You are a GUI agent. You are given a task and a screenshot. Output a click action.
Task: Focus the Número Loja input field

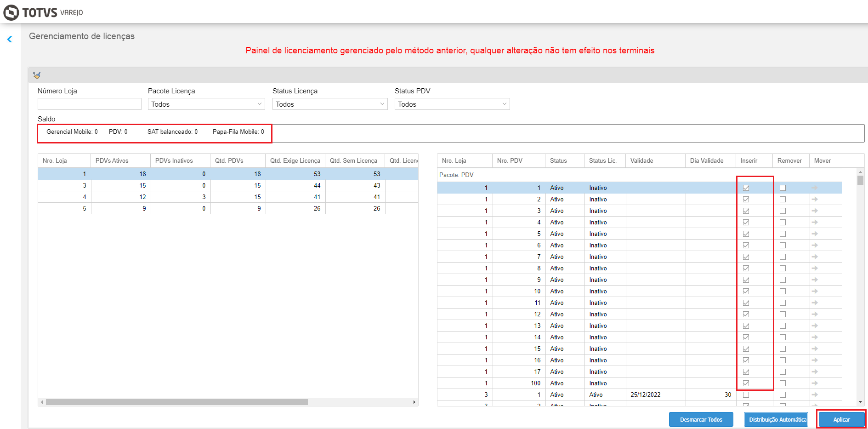pyautogui.click(x=90, y=104)
